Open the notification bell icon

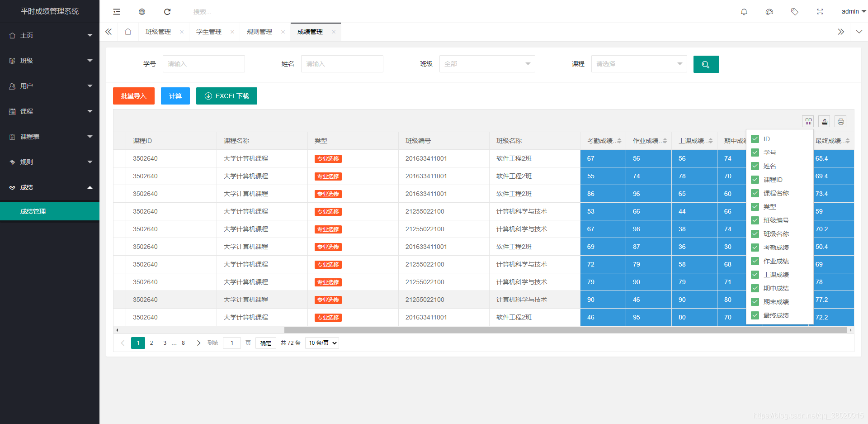[744, 12]
